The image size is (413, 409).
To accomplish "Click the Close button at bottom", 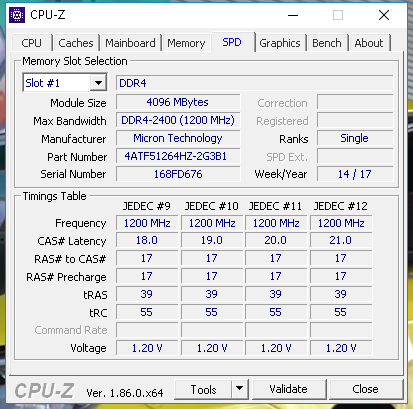I will pos(366,389).
